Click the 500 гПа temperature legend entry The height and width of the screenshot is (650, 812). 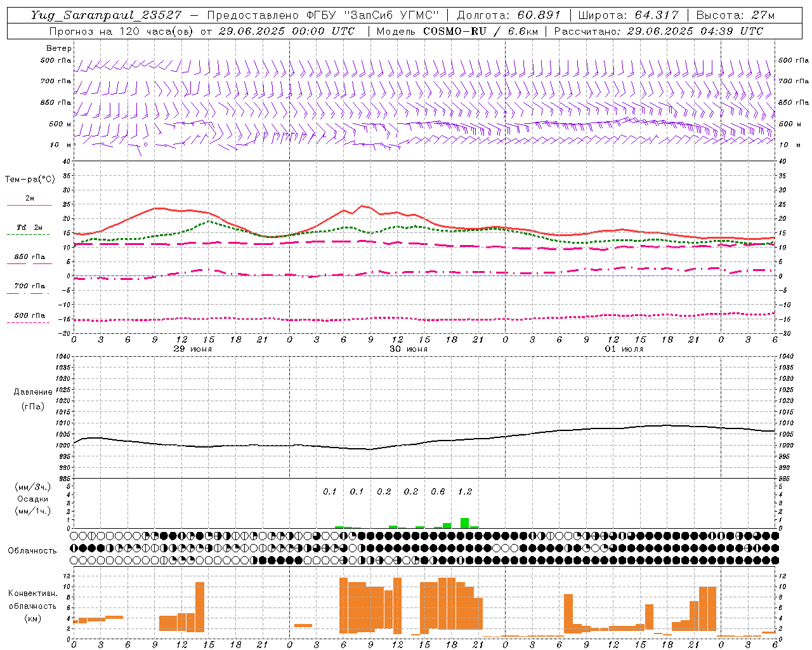click(x=30, y=315)
